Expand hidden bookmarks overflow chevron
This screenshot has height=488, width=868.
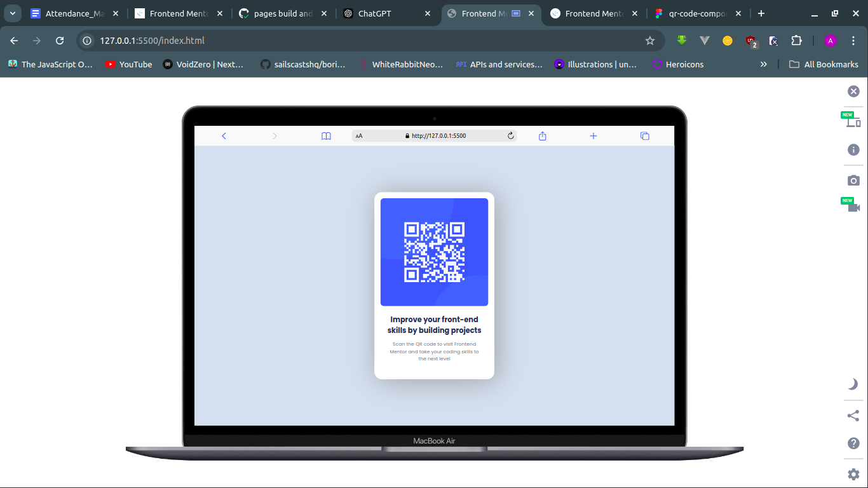pyautogui.click(x=764, y=64)
